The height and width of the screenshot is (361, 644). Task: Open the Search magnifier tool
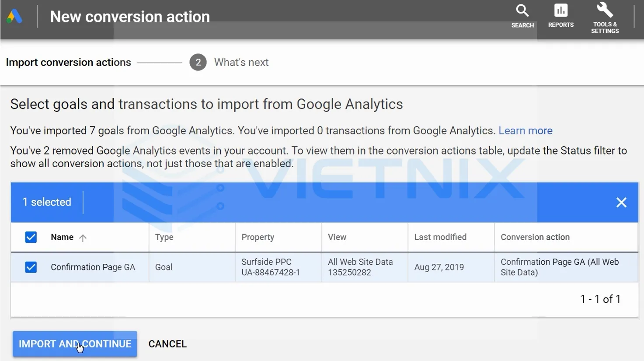[522, 17]
